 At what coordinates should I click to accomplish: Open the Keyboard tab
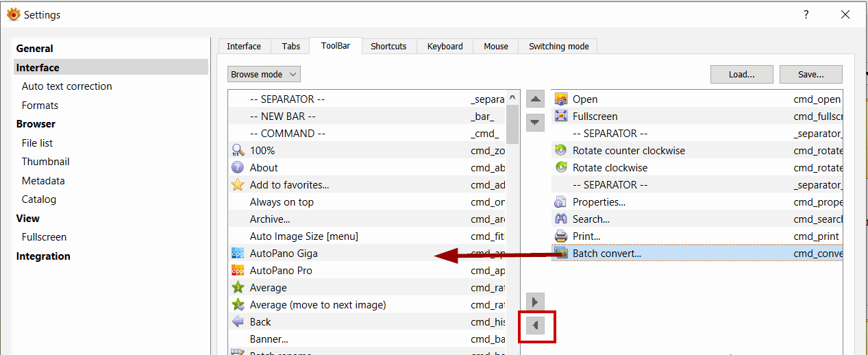pyautogui.click(x=445, y=47)
